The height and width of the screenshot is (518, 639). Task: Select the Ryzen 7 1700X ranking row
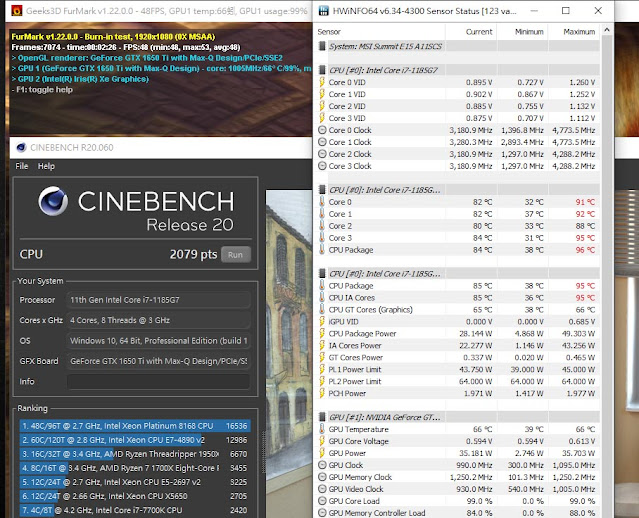pos(135,468)
